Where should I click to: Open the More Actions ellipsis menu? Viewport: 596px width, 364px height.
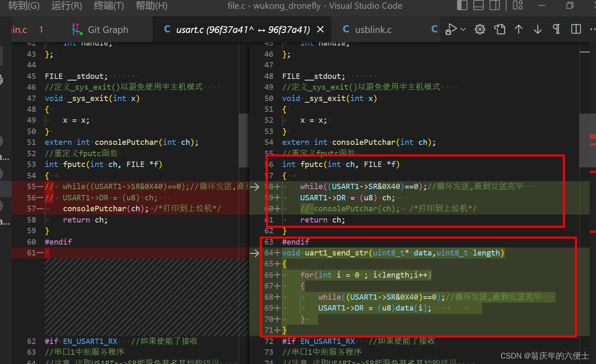593,29
